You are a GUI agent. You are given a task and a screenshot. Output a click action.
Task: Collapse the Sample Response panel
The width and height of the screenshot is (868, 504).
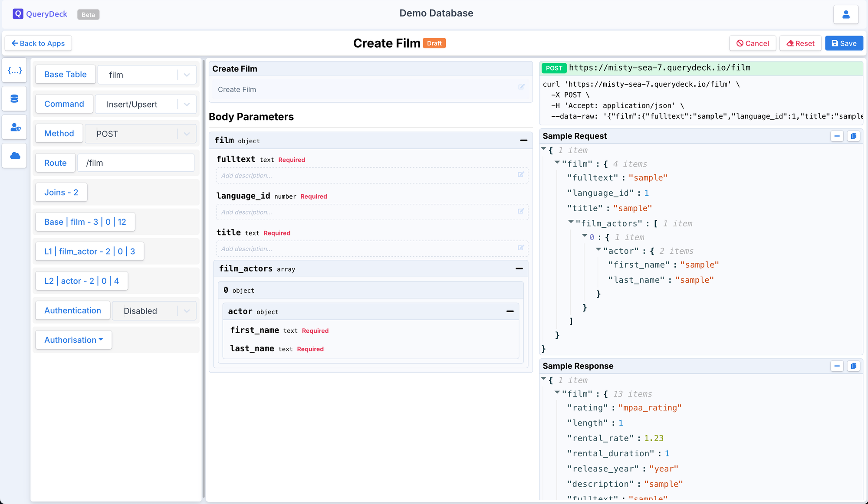(837, 366)
